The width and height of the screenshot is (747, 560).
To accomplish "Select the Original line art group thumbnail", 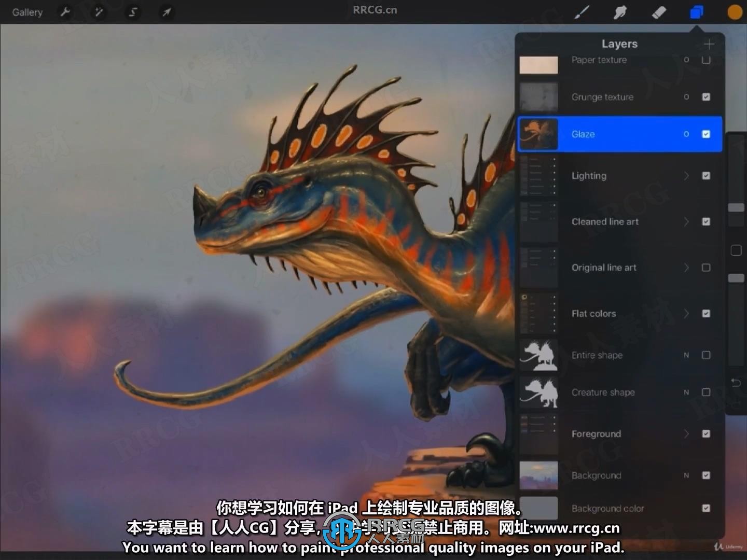I will click(539, 268).
